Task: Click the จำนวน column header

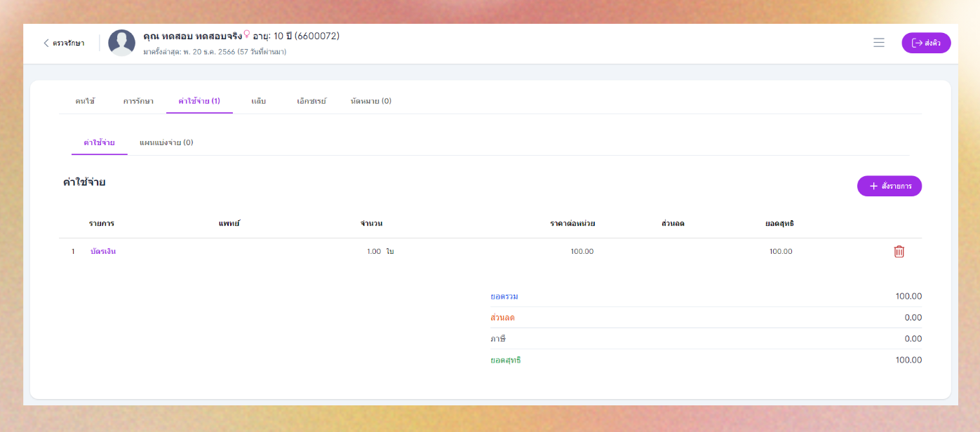Action: 371,223
